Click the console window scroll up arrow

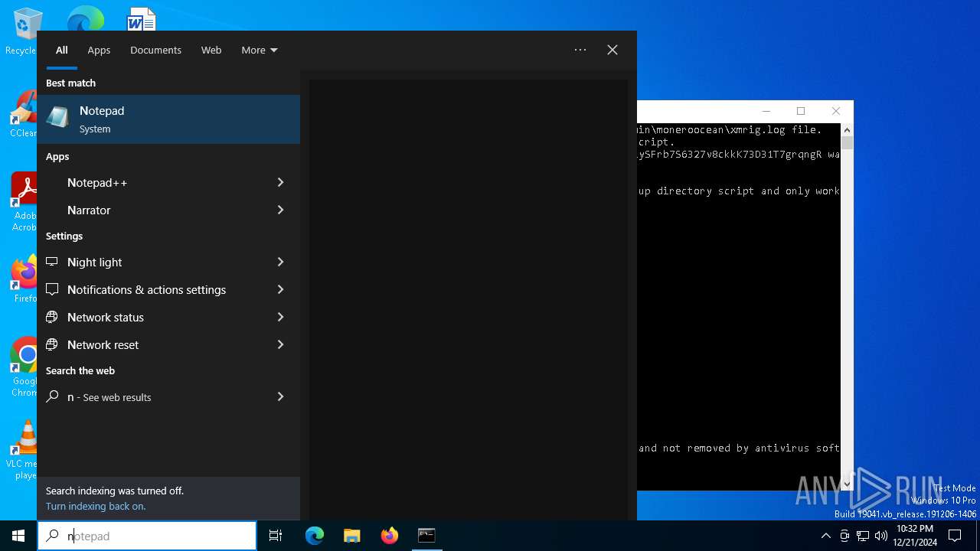pos(847,130)
